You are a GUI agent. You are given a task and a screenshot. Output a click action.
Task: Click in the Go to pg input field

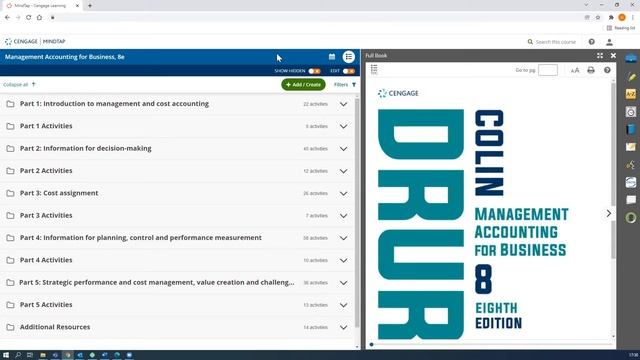pos(548,70)
